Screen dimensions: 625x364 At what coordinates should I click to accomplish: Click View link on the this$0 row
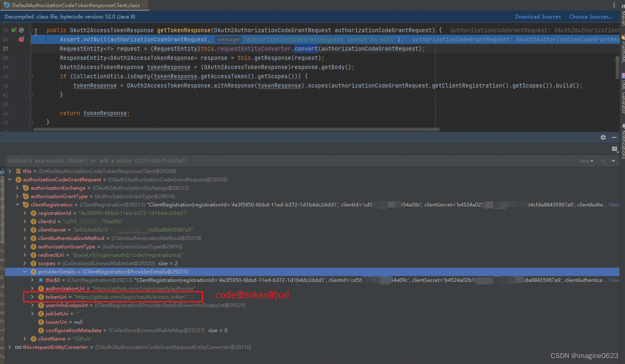click(x=614, y=280)
